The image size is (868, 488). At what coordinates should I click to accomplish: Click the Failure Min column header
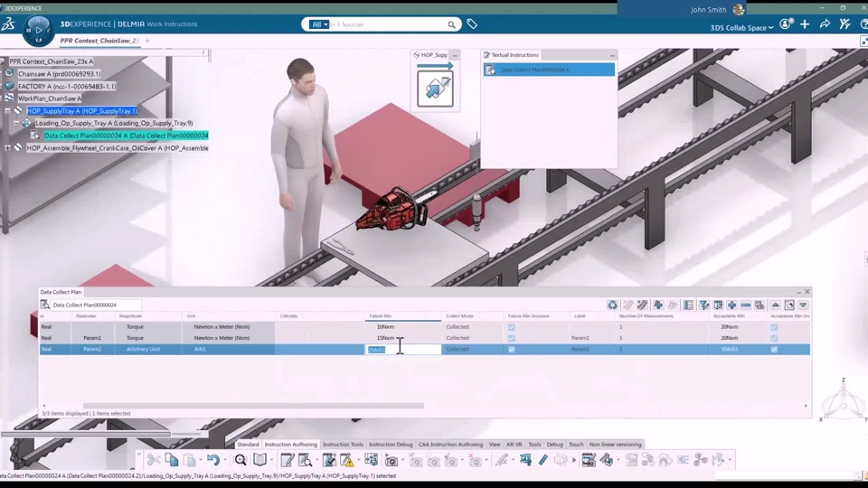click(403, 316)
